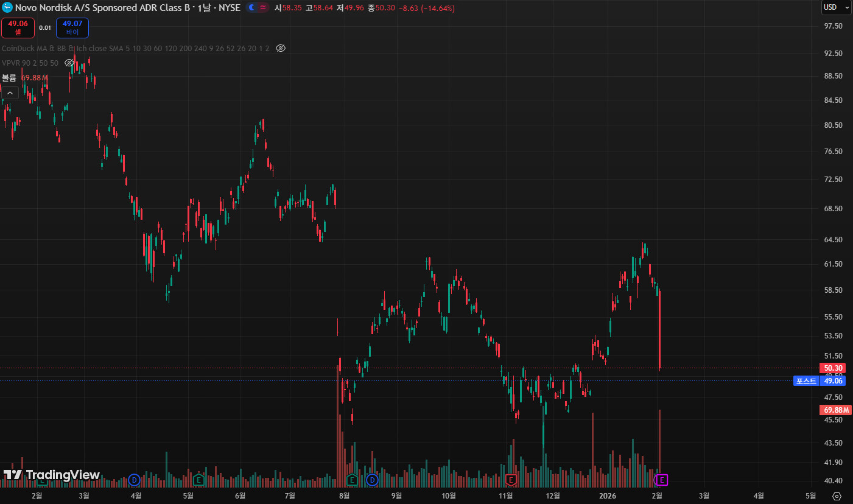Screen dimensions: 853x504
Task: Open chart settings gear on time axis
Action: [837, 496]
